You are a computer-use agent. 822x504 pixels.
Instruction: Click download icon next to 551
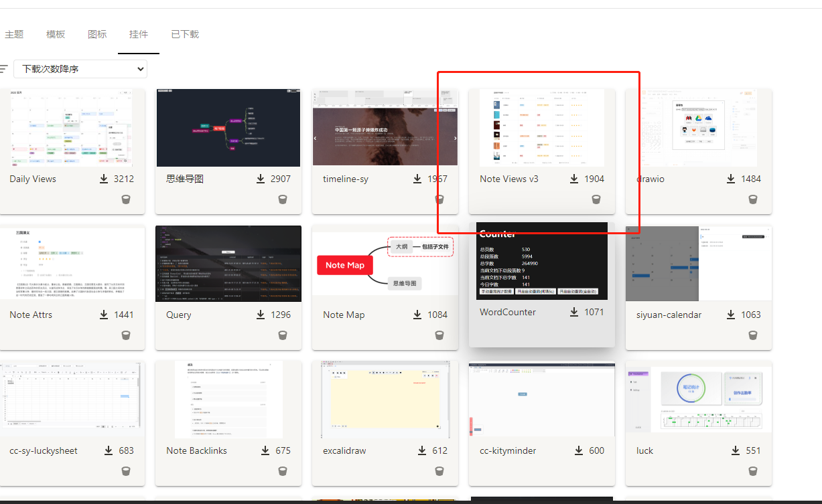(736, 450)
